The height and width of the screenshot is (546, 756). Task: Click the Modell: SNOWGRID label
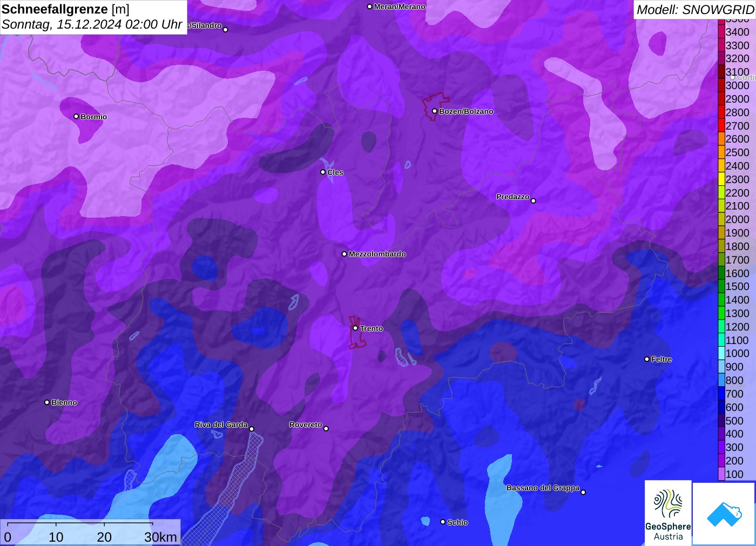click(695, 10)
